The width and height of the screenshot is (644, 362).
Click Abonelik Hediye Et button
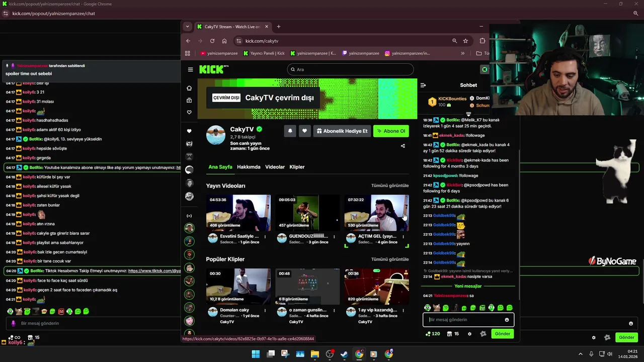coord(342,131)
